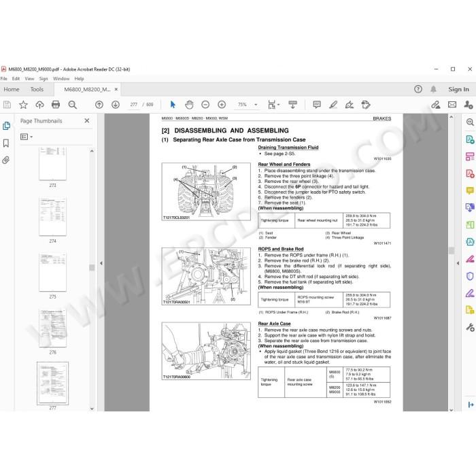Switch to the Tools tab
This screenshot has width=476, height=476.
coord(37,89)
